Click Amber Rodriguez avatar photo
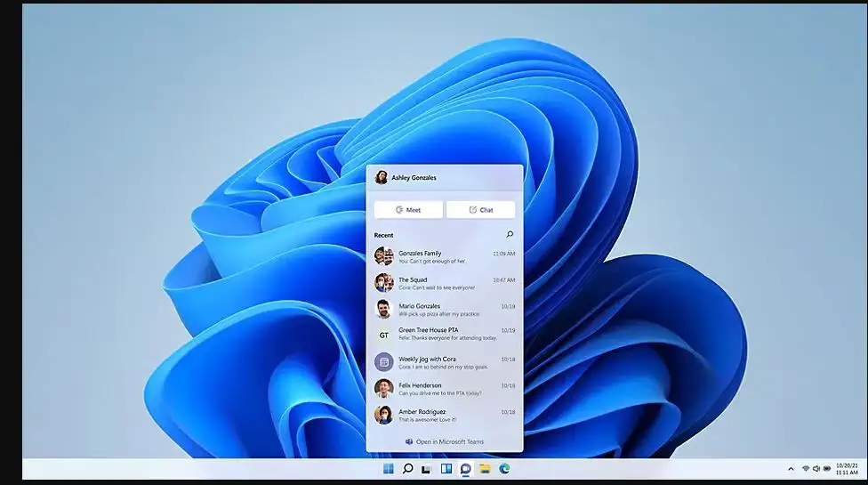The width and height of the screenshot is (868, 485). (x=383, y=415)
